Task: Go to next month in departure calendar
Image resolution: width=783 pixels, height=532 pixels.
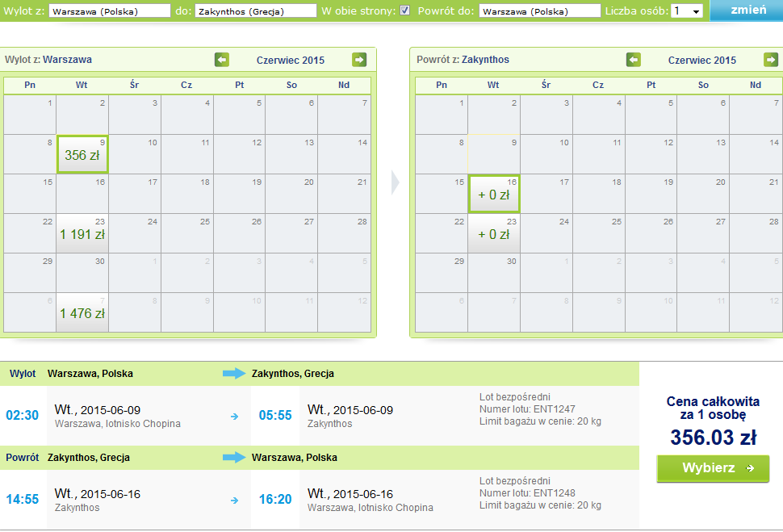Action: (x=359, y=60)
